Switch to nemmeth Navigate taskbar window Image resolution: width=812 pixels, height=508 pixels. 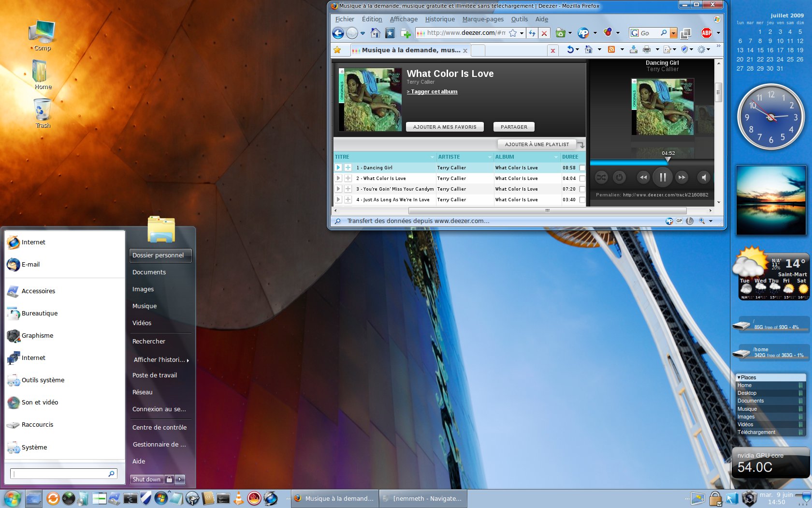point(423,498)
